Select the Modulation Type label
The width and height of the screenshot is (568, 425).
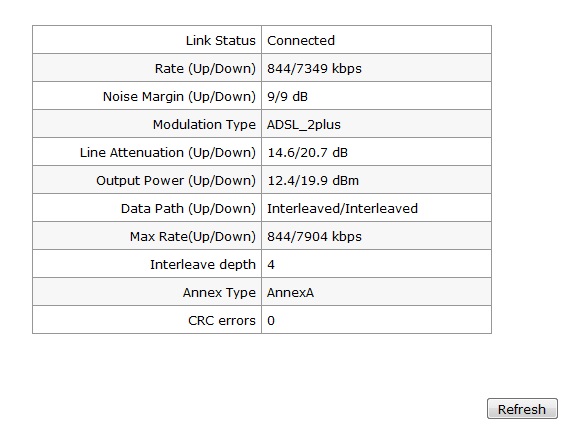pyautogui.click(x=204, y=124)
